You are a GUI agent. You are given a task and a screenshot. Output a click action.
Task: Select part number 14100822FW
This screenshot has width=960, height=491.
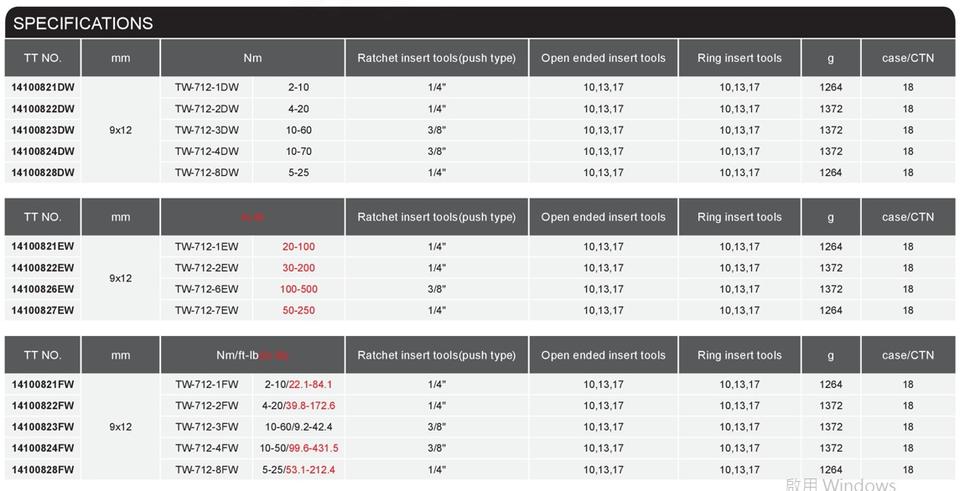click(43, 406)
